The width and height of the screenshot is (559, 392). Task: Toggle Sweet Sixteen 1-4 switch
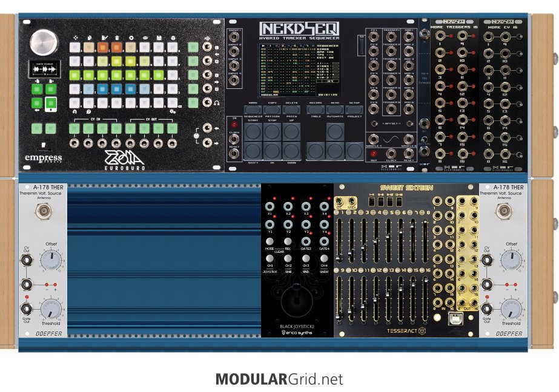tap(372, 201)
